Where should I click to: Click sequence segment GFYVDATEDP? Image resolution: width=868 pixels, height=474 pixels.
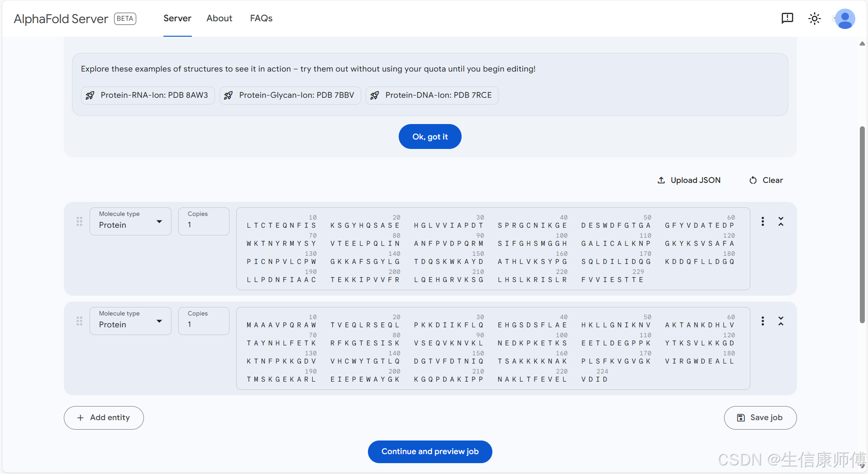pos(700,225)
